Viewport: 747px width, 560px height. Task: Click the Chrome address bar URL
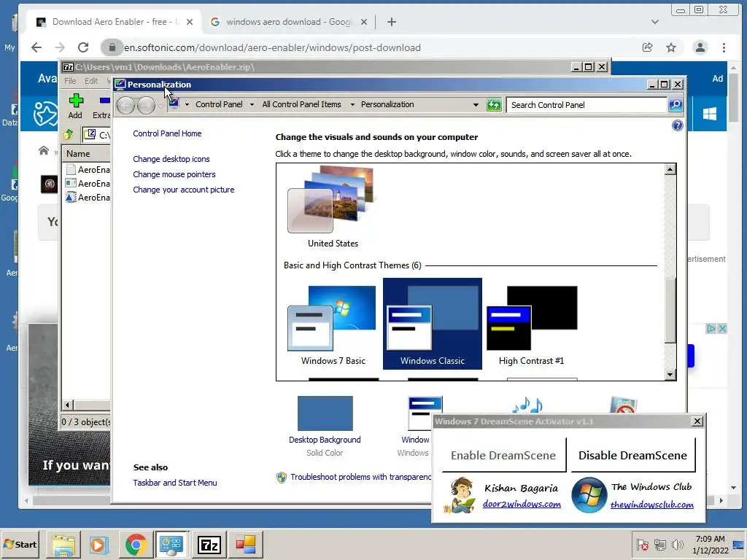273,47
